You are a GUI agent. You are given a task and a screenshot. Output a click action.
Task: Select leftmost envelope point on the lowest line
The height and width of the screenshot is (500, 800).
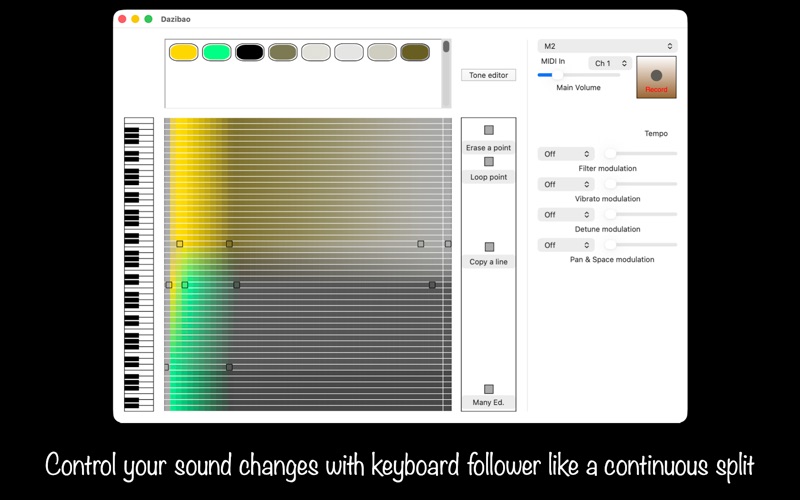coord(166,367)
